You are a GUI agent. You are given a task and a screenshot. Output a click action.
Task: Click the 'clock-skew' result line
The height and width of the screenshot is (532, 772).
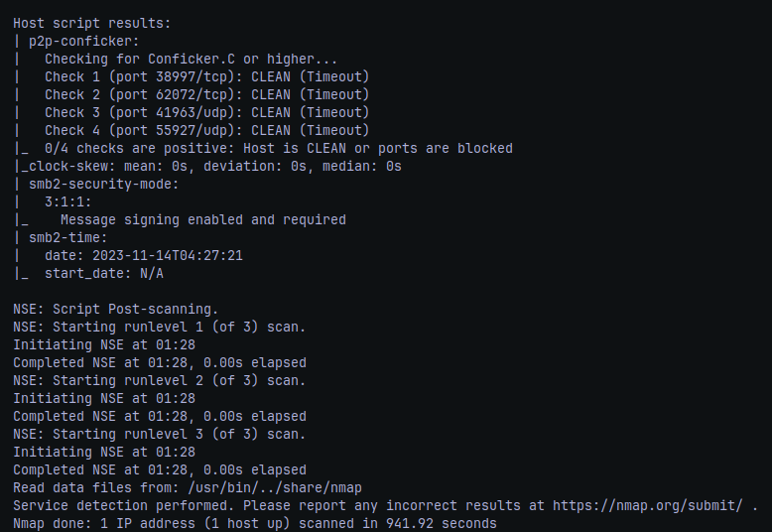pos(211,166)
